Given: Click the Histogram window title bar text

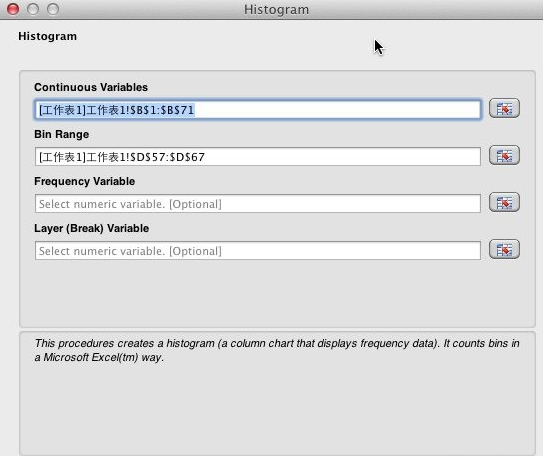Looking at the screenshot, I should [276, 10].
